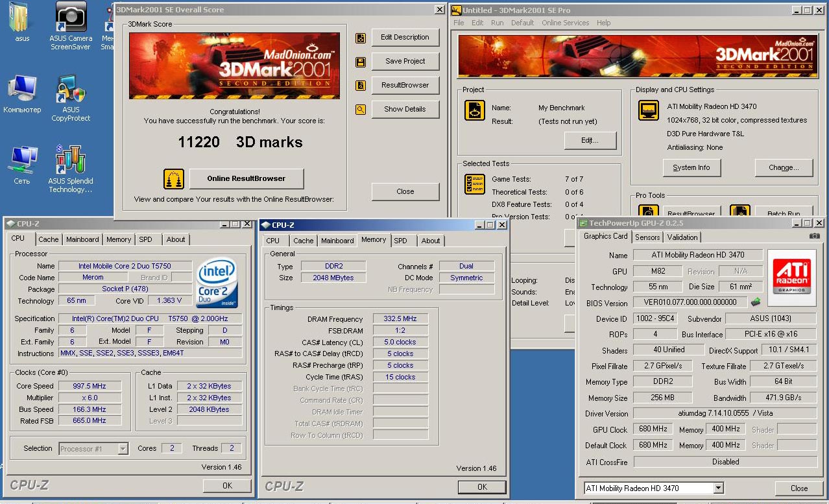Screen dimensions: 829x504
Task: Click the Edit Description button
Action: pyautogui.click(x=405, y=38)
